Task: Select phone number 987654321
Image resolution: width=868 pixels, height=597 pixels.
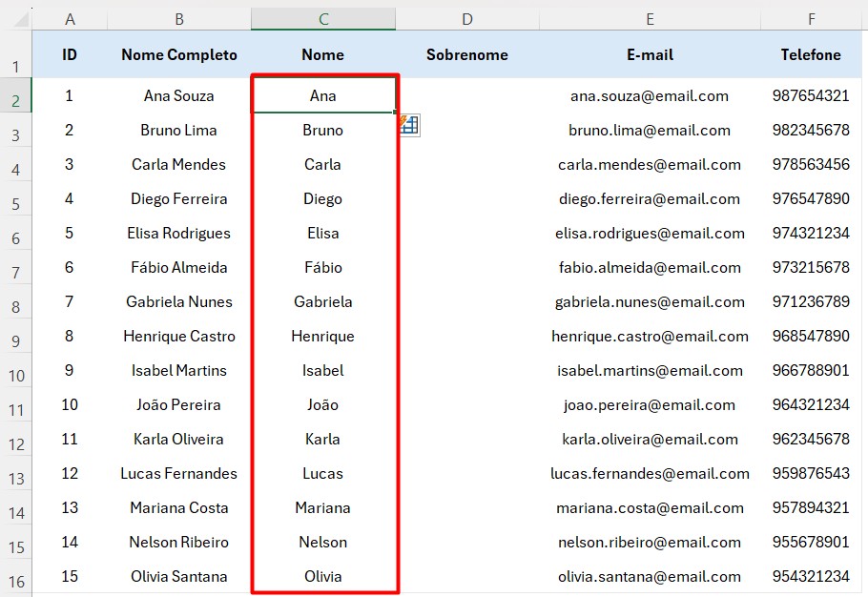Action: click(811, 95)
